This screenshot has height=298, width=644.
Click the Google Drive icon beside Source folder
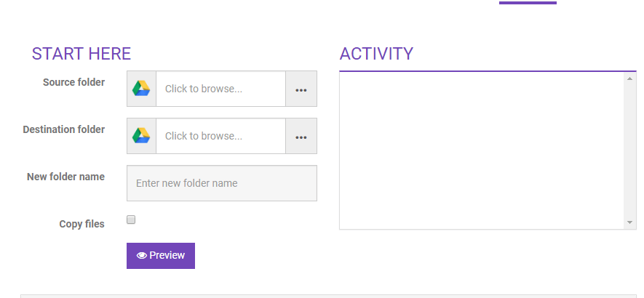(x=141, y=89)
